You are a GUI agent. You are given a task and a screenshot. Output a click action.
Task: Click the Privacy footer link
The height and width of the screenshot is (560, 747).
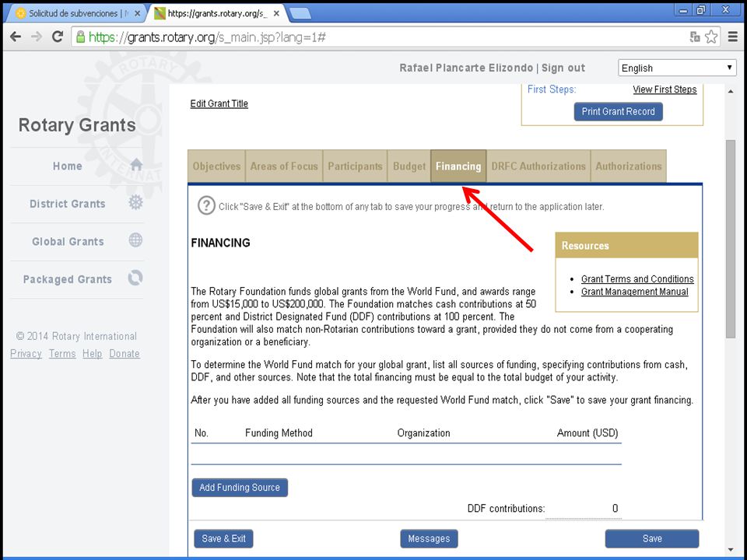[26, 354]
